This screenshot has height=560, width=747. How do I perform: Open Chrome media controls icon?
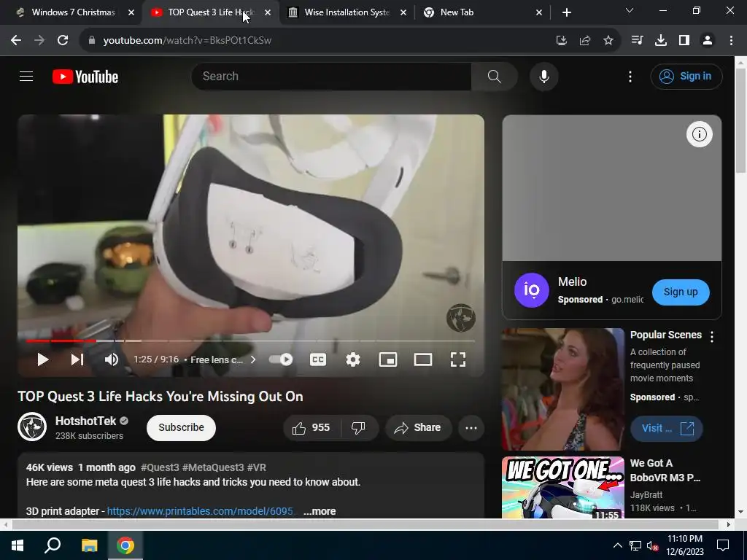click(x=637, y=41)
